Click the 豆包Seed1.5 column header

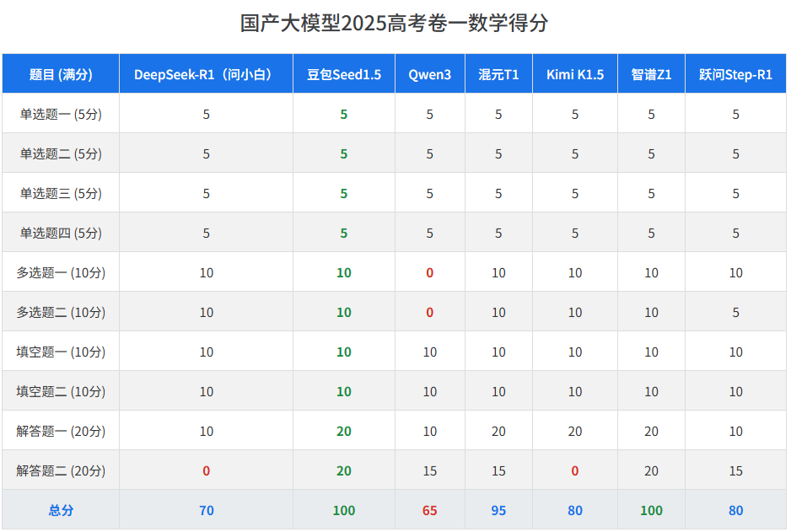pos(344,75)
